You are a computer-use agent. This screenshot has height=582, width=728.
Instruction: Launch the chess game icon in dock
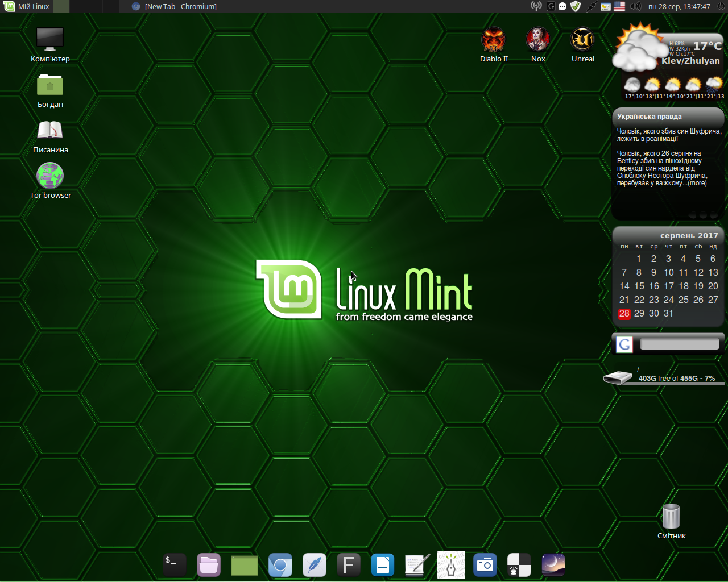click(x=519, y=565)
